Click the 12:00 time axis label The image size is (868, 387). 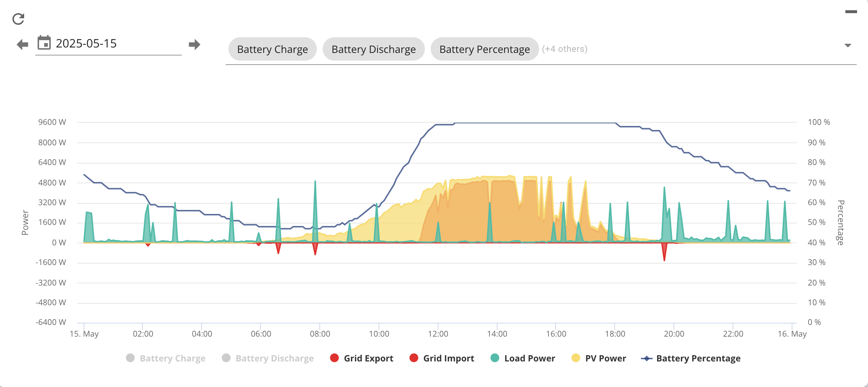click(x=438, y=334)
